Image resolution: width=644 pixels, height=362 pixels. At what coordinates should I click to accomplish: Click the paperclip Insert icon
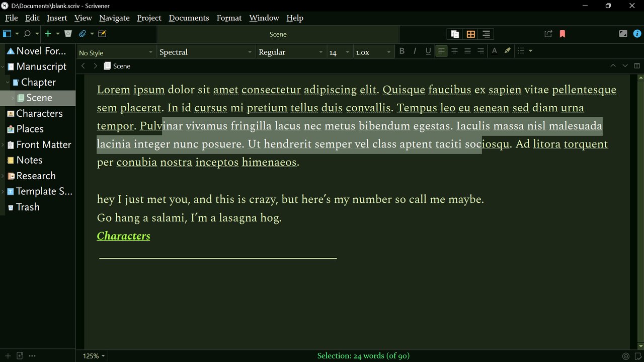tap(83, 34)
